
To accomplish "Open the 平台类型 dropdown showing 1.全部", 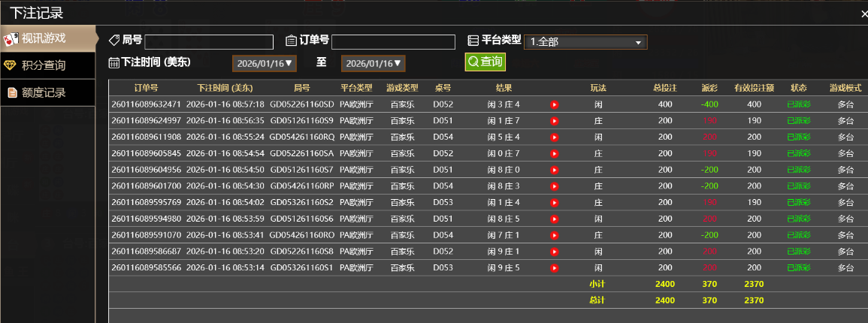I will (585, 42).
